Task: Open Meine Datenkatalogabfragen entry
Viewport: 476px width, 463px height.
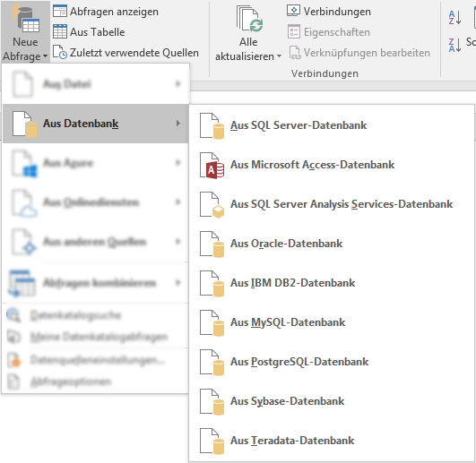Action: 96,337
